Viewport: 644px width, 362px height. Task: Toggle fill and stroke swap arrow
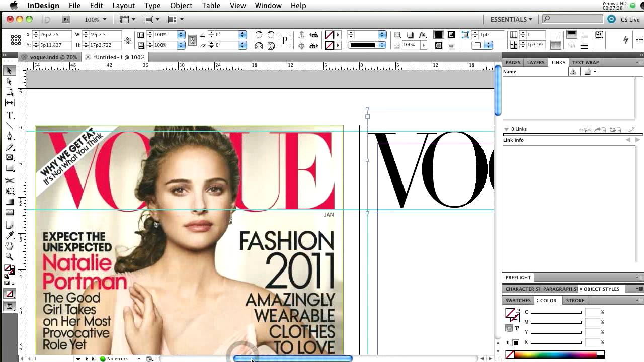[13, 267]
